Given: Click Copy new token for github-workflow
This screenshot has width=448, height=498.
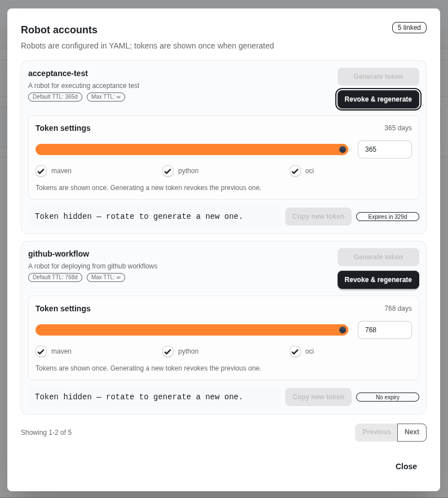Looking at the screenshot, I should click(x=318, y=396).
